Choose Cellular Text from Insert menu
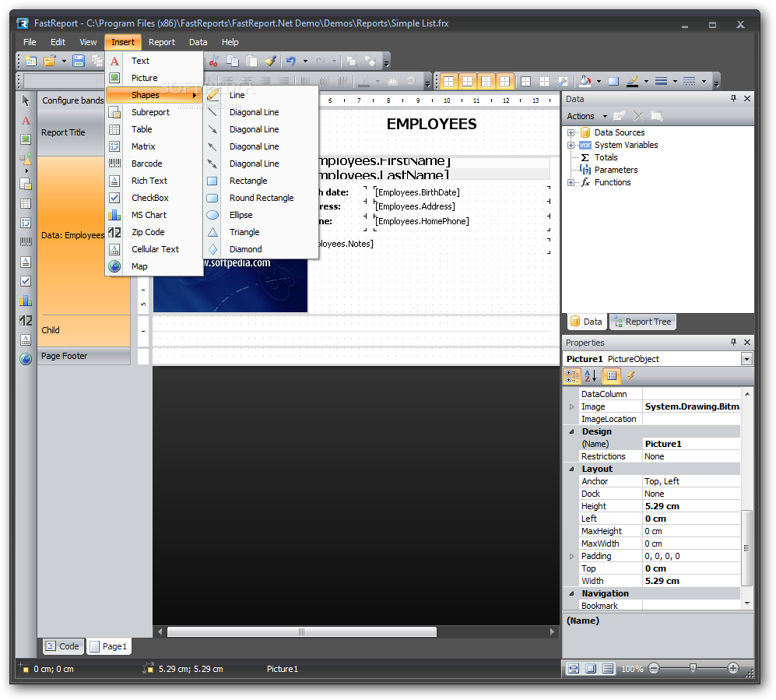The width and height of the screenshot is (776, 700). pyautogui.click(x=154, y=249)
